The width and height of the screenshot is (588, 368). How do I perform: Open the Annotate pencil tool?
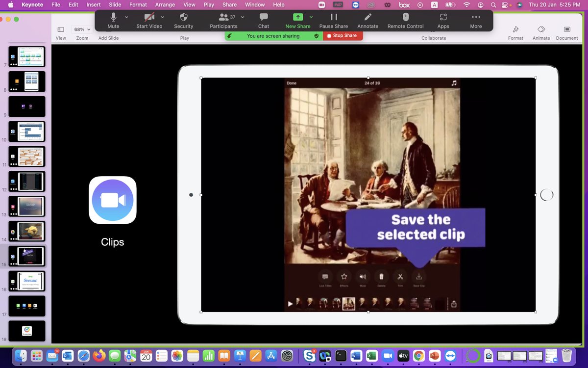click(367, 20)
